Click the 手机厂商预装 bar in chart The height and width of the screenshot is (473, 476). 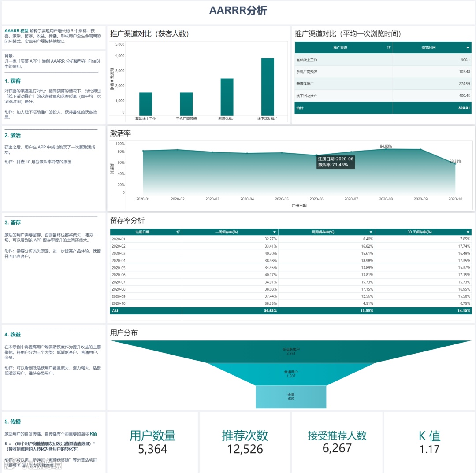click(186, 104)
